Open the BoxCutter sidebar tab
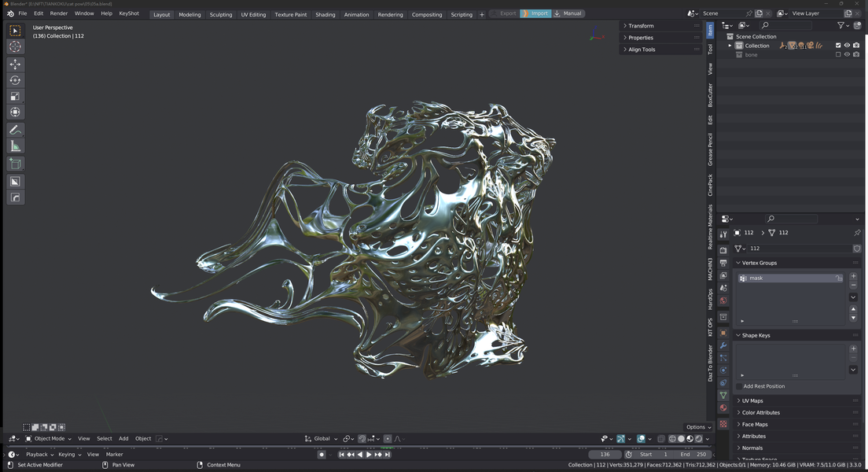This screenshot has width=868, height=472. click(x=710, y=95)
